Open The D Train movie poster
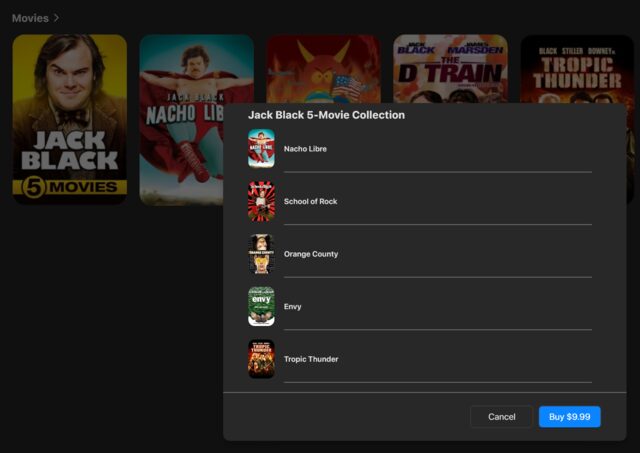Screen dimensions: 640x453 coord(450,69)
